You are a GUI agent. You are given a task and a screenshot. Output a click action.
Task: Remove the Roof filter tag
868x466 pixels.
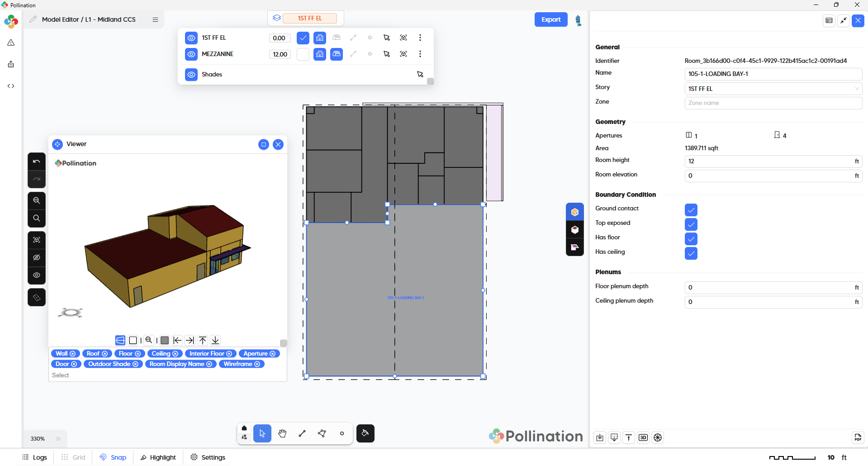tap(105, 354)
